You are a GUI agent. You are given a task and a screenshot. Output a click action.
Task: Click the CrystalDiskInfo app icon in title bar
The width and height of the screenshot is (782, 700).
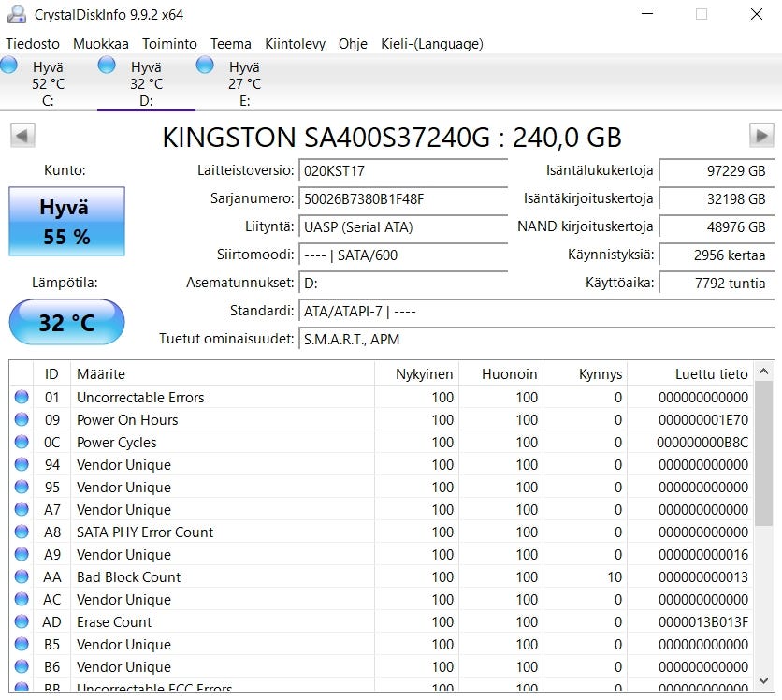coord(17,14)
